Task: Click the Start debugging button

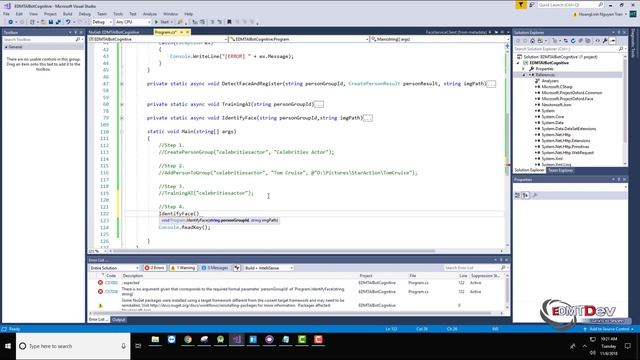Action: (x=162, y=22)
